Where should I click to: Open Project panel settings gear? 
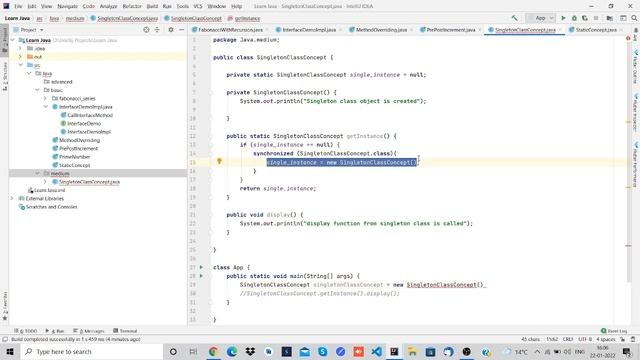tap(171, 30)
